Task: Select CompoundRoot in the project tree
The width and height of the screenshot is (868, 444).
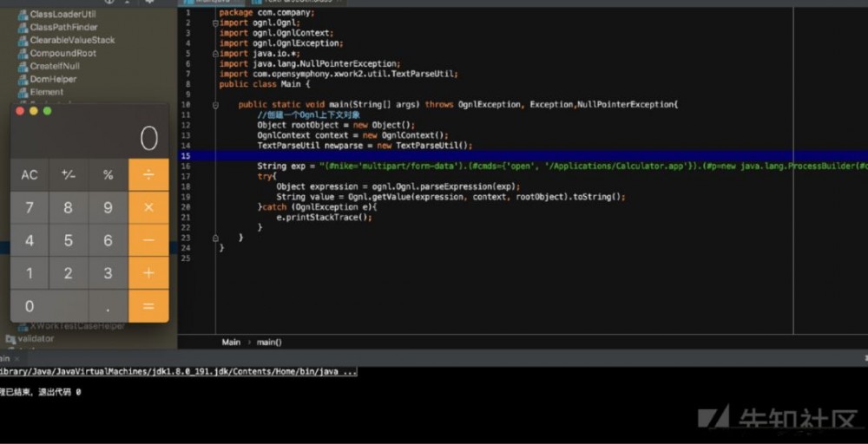Action: pos(63,54)
